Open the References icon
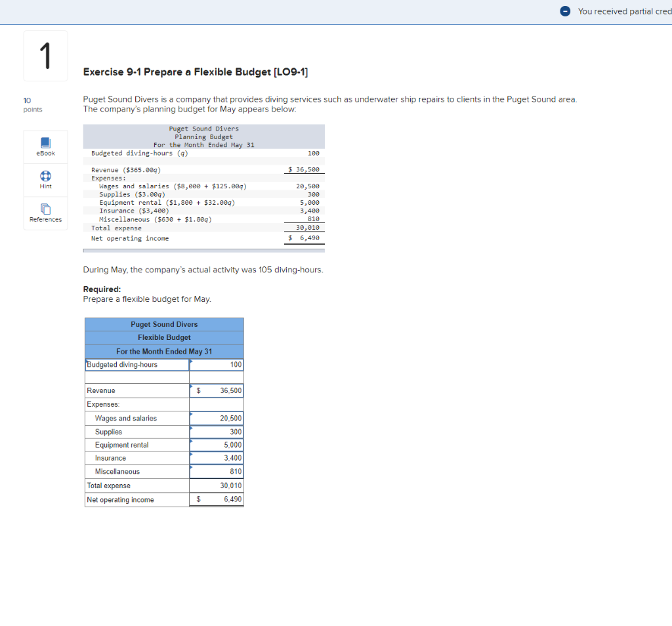Screen dimensions: 672x626 45,209
